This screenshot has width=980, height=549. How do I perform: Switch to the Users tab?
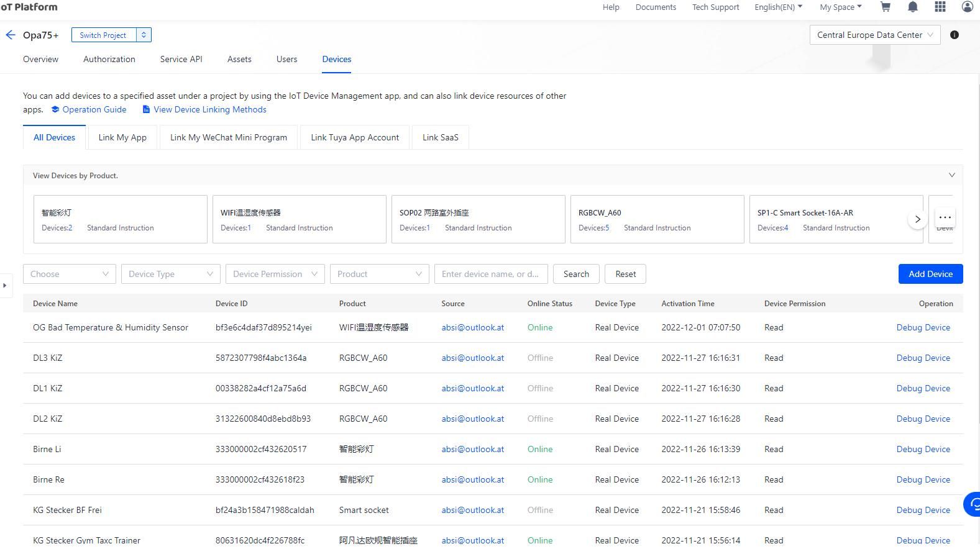point(286,59)
